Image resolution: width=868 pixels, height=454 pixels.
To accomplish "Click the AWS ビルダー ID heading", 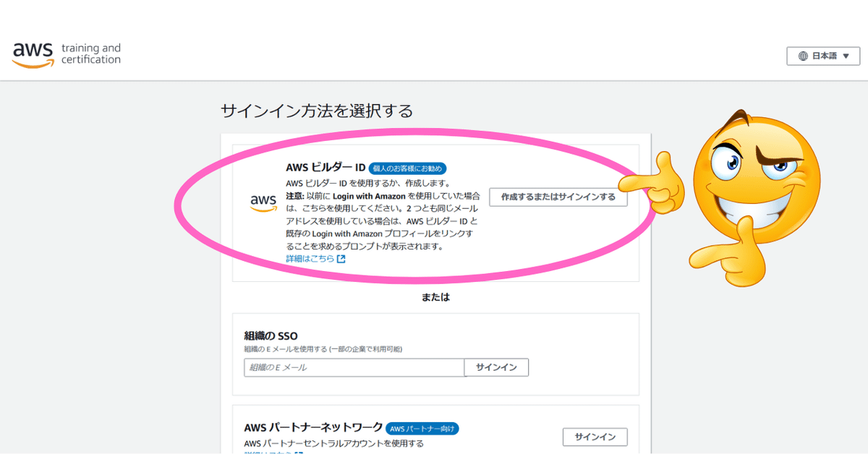I will pos(325,168).
